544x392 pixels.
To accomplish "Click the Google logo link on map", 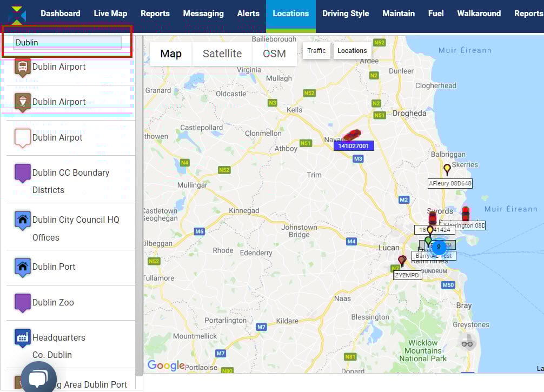I will 166,366.
